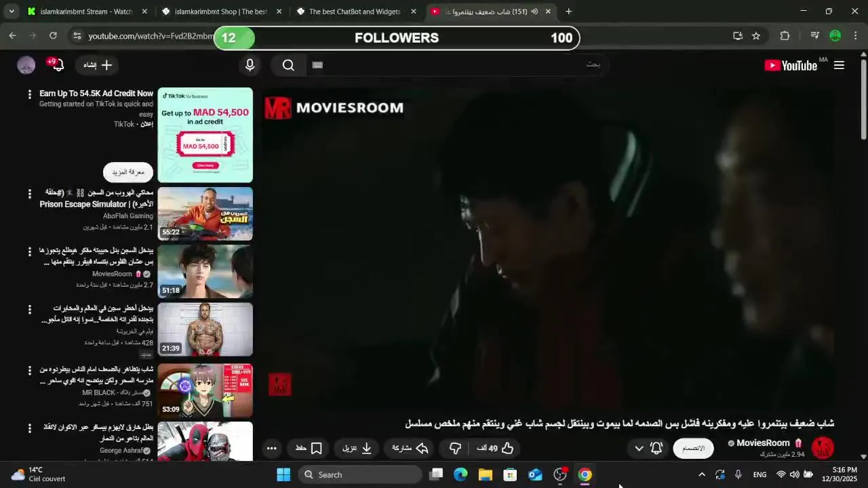Open File Explorer from taskbar
Viewport: 868px width, 488px height.
(x=486, y=474)
